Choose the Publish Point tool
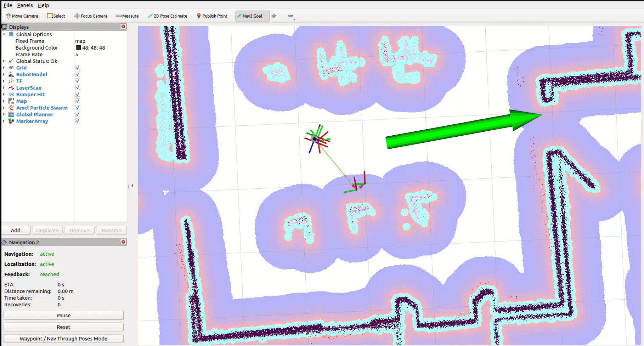 click(x=212, y=16)
